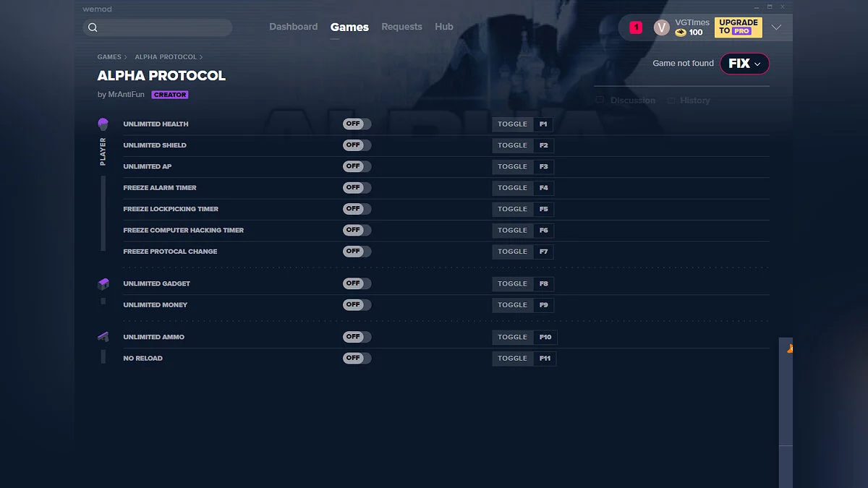Click the History icon
The height and width of the screenshot is (488, 868).
[671, 100]
